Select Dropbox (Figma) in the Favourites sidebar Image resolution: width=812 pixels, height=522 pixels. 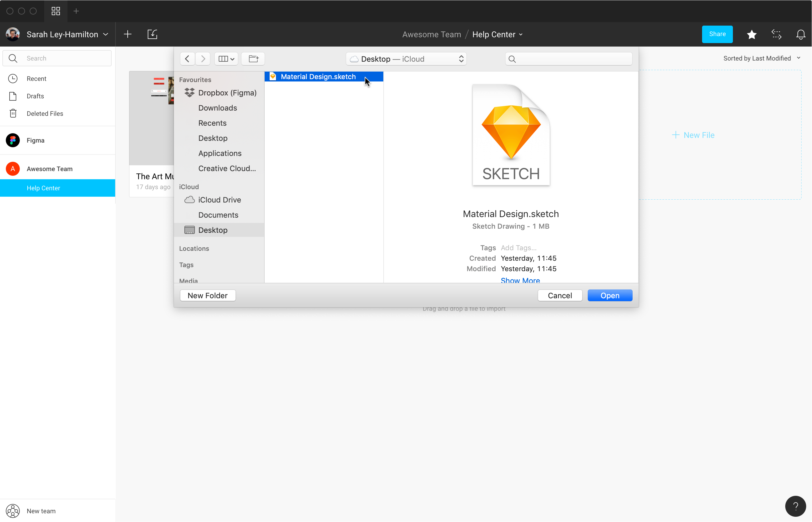pyautogui.click(x=227, y=93)
